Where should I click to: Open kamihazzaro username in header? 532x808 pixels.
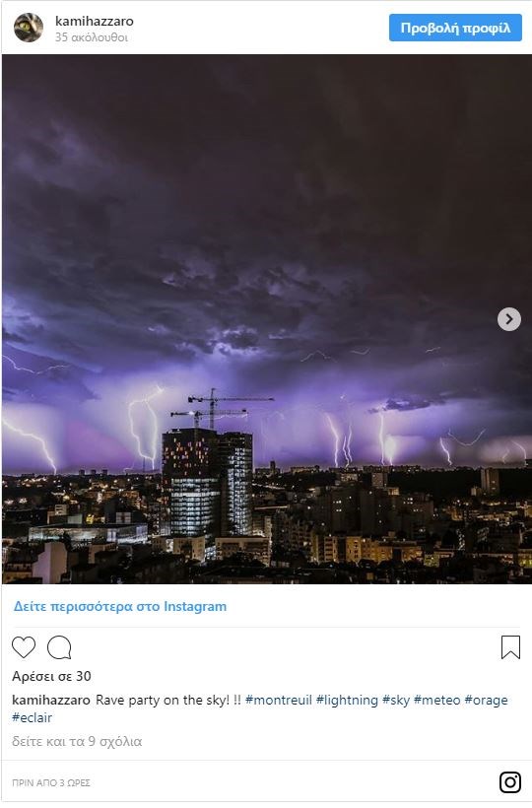(x=95, y=21)
